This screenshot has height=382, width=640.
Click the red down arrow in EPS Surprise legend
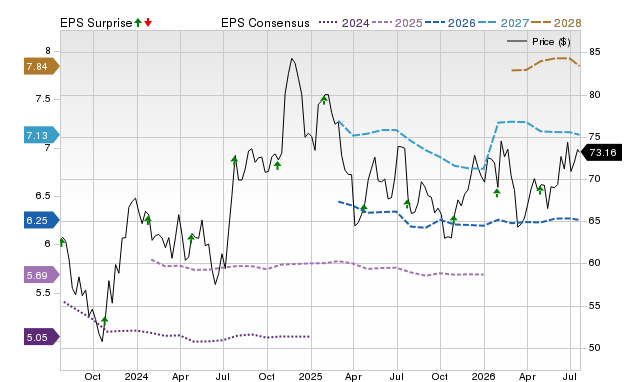(148, 22)
